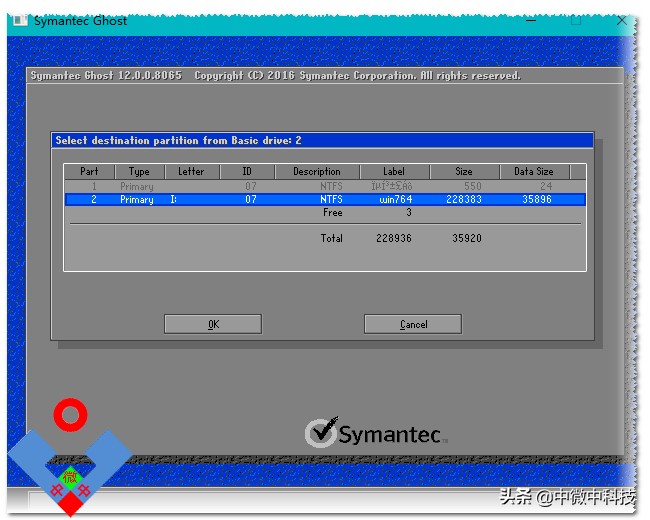Click the Description column header
650x520 pixels.
317,171
